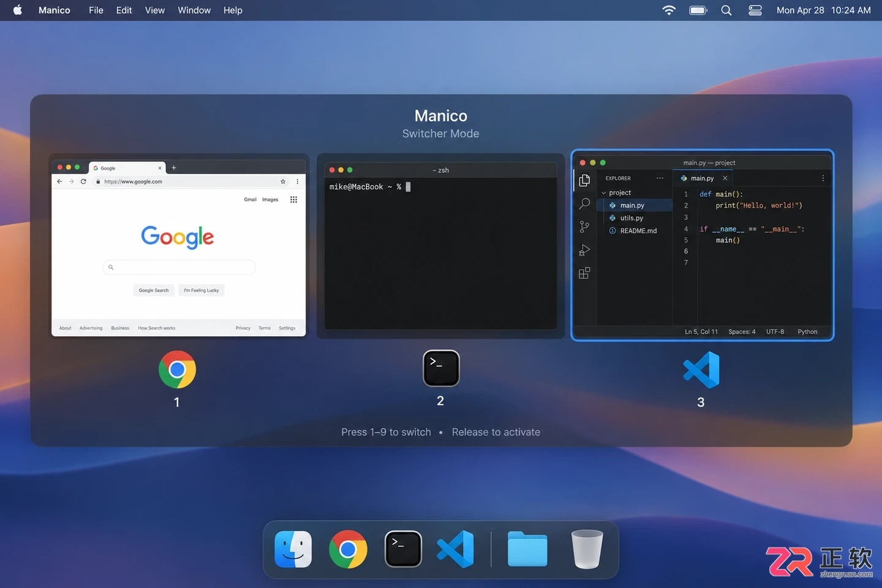Viewport: 882px width, 588px height.
Task: Click the Google search input field
Action: tap(179, 267)
